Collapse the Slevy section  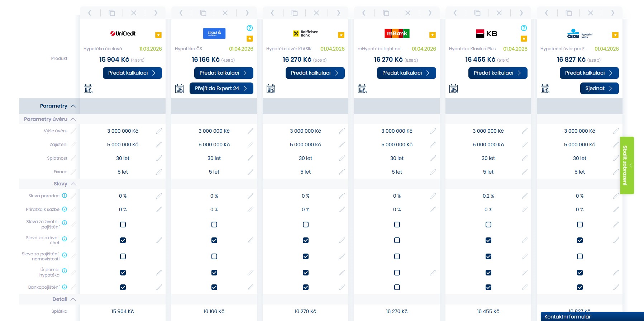(x=73, y=184)
